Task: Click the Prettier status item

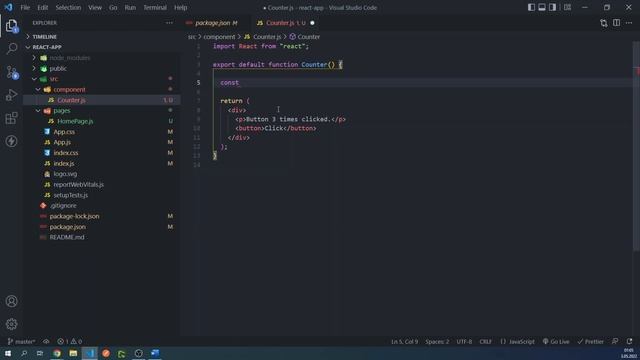Action: click(x=591, y=341)
